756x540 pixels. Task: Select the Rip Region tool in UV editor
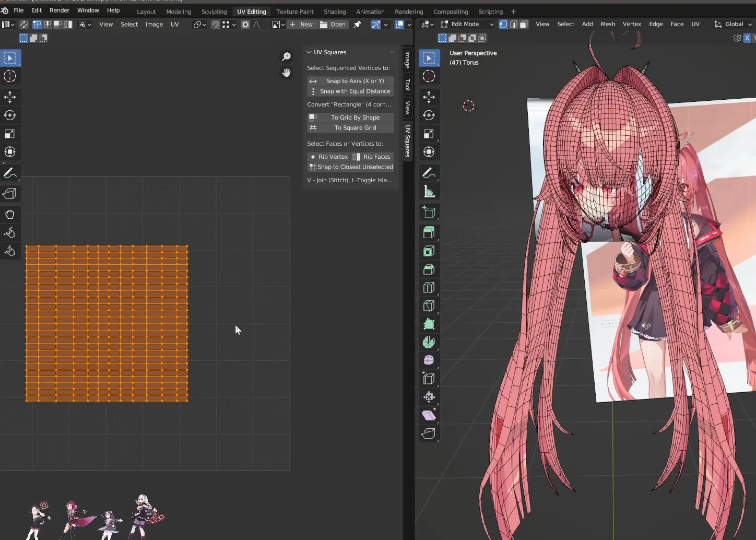(x=10, y=194)
